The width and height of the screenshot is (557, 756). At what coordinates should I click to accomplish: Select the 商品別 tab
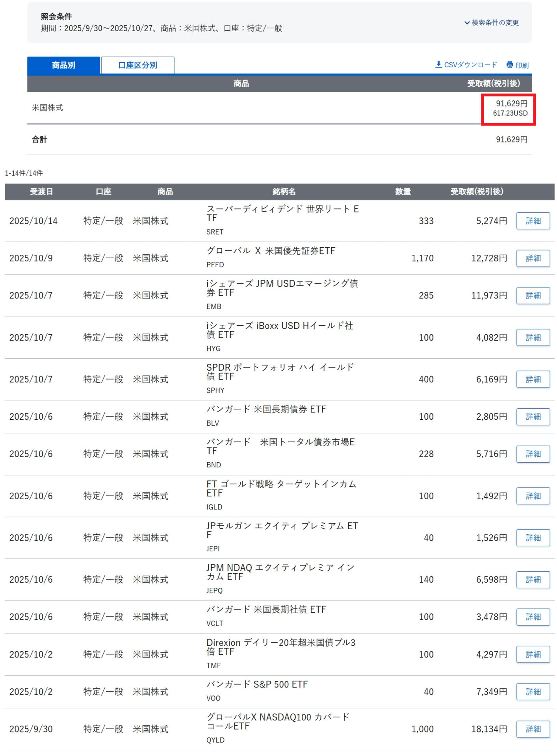point(63,65)
